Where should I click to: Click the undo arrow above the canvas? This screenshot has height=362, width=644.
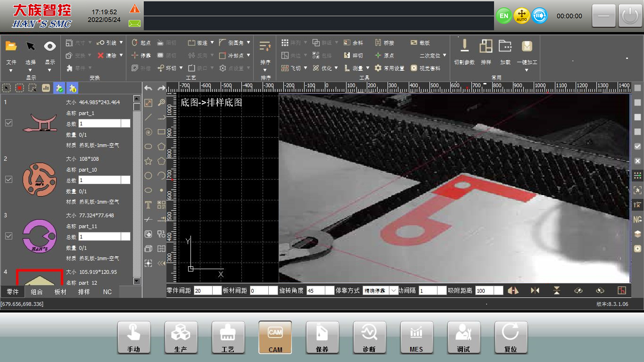tap(148, 88)
